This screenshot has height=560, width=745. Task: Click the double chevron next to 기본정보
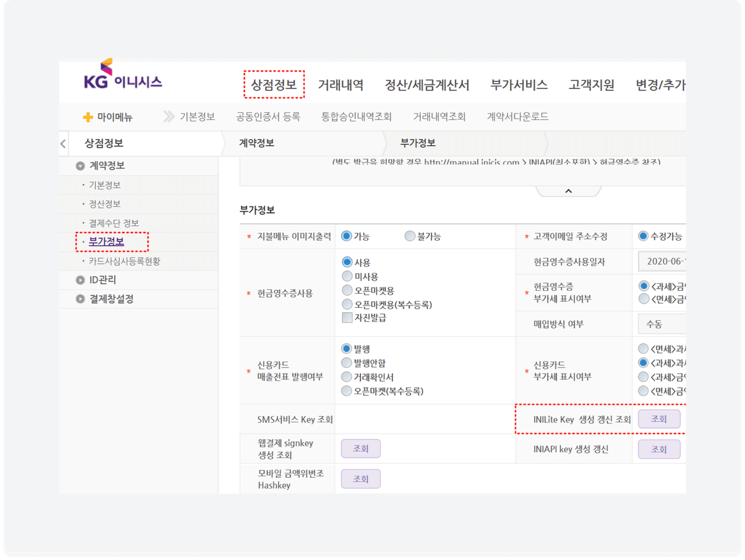[x=169, y=117]
